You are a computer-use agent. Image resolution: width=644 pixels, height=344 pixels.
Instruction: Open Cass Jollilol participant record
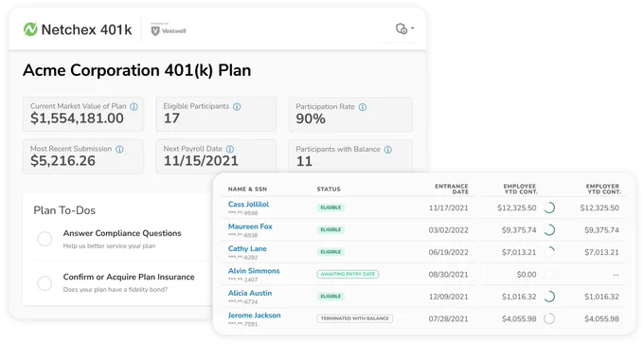[248, 205]
